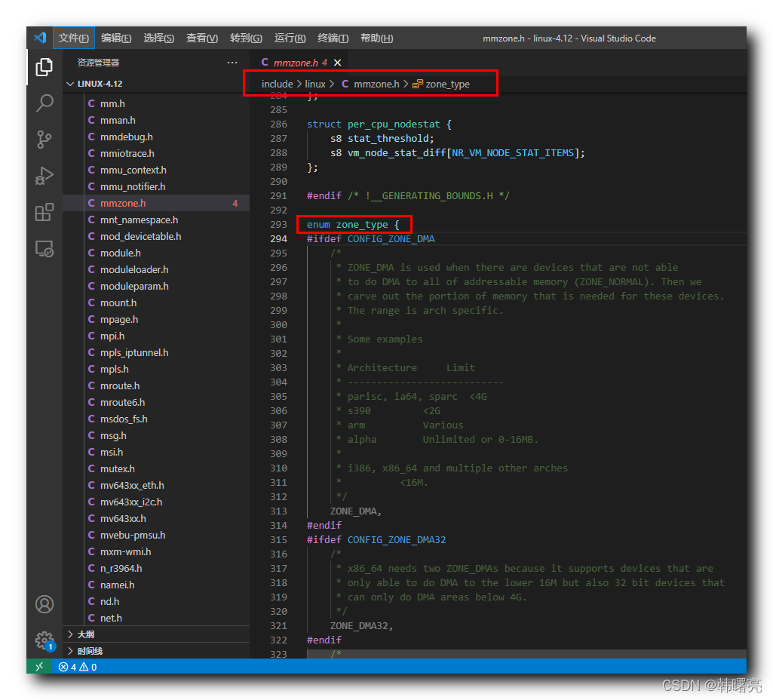The height and width of the screenshot is (700, 773).
Task: Click NR_VM_NODE_STAT_ITEMS identifier on line 288
Action: point(513,153)
